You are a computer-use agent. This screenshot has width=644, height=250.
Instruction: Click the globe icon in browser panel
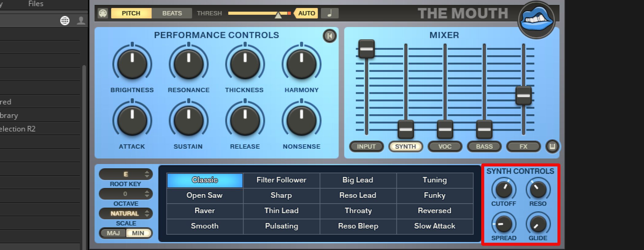tap(65, 21)
